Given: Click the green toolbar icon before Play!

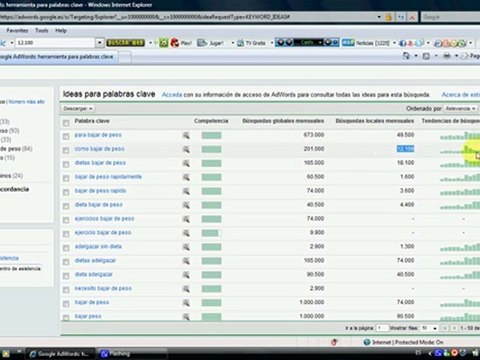Looking at the screenshot, I should pyautogui.click(x=164, y=43).
